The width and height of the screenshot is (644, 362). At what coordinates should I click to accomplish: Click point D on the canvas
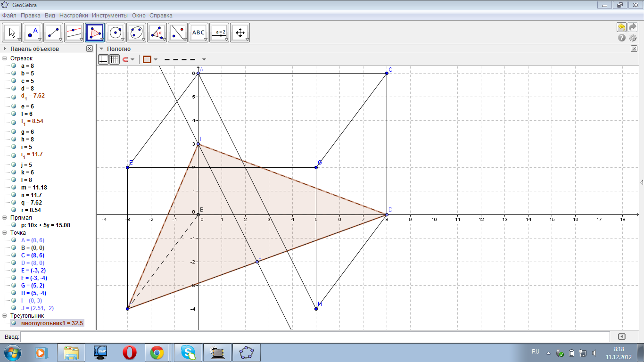pyautogui.click(x=387, y=214)
